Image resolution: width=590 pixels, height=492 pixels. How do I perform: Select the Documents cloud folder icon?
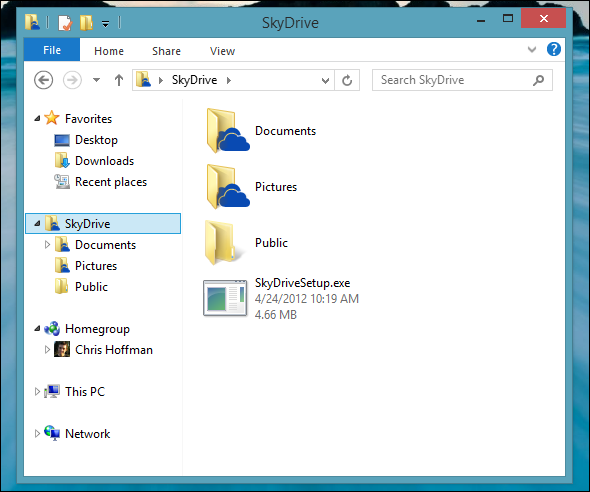(227, 131)
